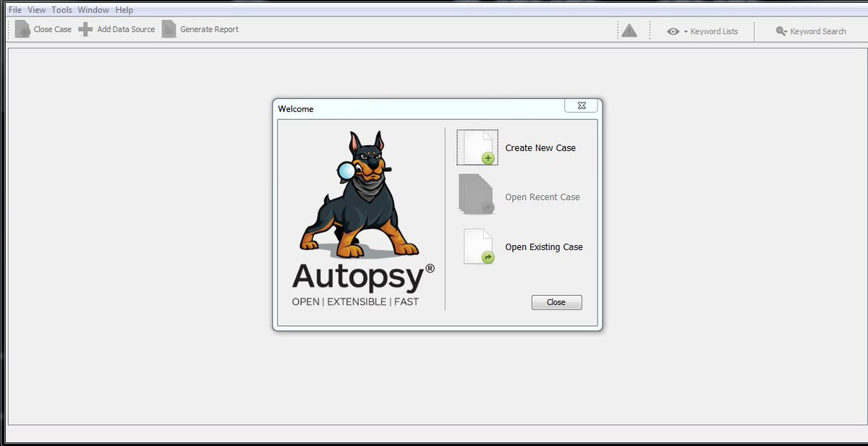The width and height of the screenshot is (868, 446).
Task: Click the Add Data Source plus icon
Action: (85, 29)
